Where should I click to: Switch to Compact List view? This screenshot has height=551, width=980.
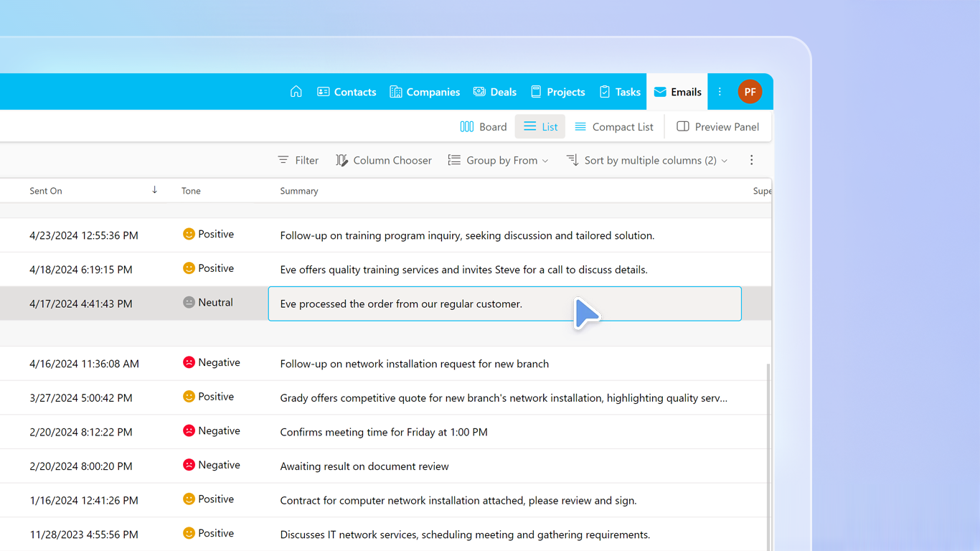pyautogui.click(x=614, y=126)
